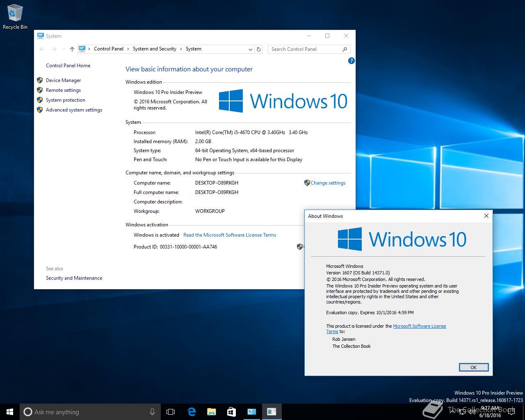Open Control Panel Home link

click(x=68, y=66)
